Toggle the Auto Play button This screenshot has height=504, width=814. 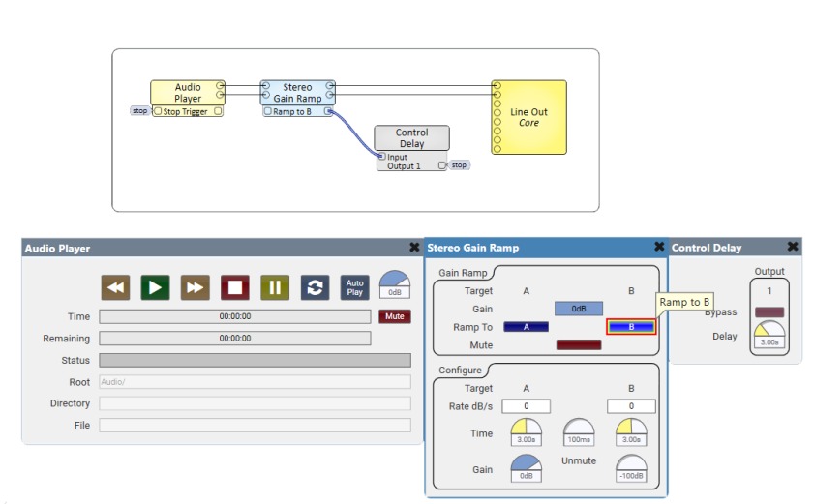pos(354,287)
